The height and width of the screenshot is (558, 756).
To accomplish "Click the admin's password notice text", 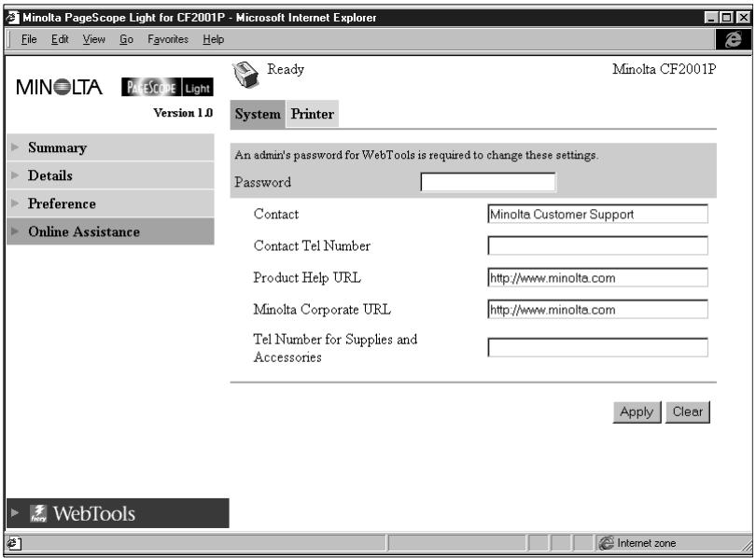I will (416, 155).
